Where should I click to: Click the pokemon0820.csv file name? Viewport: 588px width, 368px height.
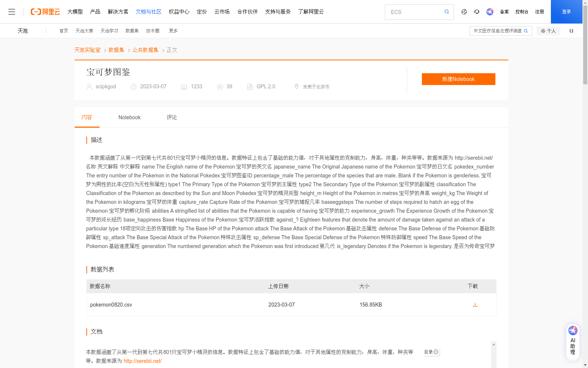111,305
